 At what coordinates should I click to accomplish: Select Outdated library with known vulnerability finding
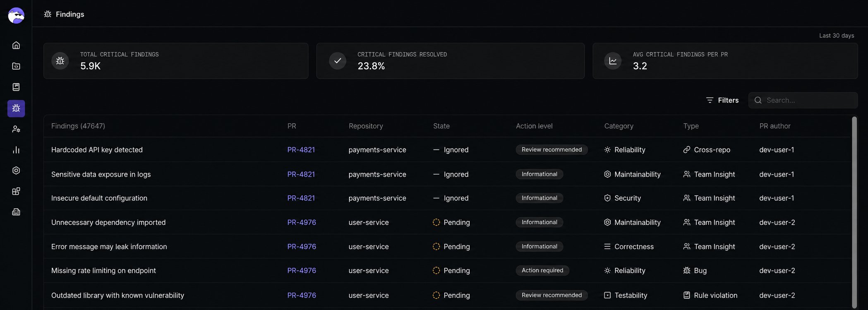tap(117, 296)
